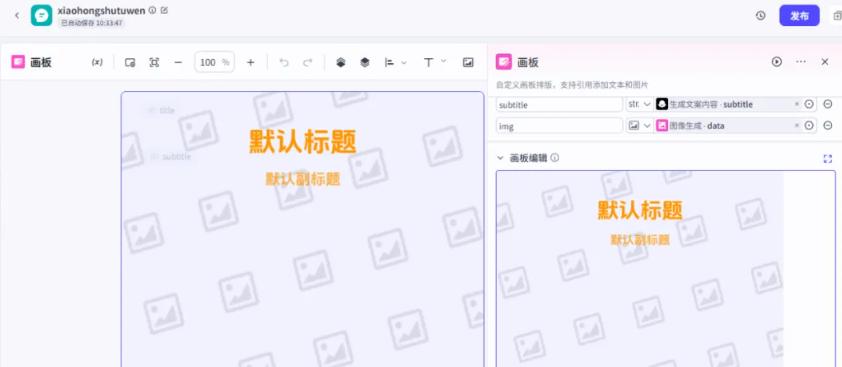The height and width of the screenshot is (367, 842).
Task: Fit canvas to view icon
Action: click(x=154, y=62)
